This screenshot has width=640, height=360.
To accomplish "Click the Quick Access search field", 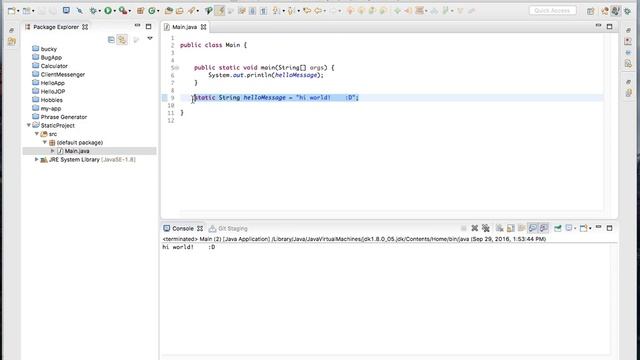I will pos(553,11).
